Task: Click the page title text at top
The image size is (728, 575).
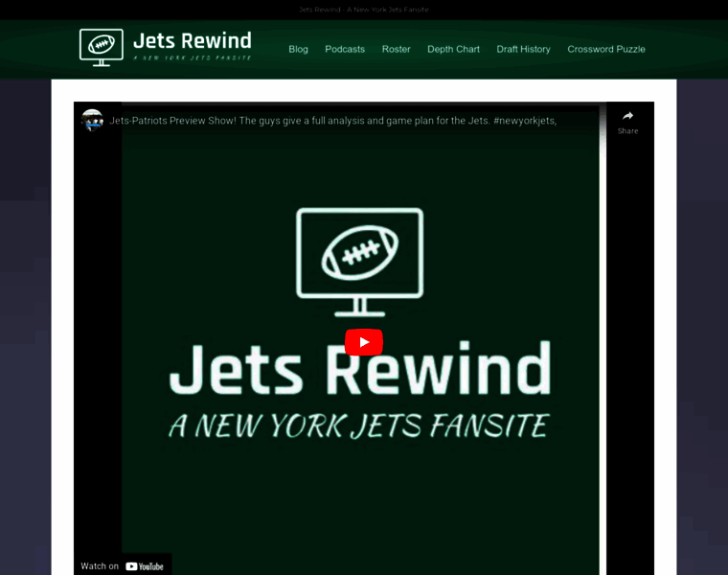Action: [364, 10]
